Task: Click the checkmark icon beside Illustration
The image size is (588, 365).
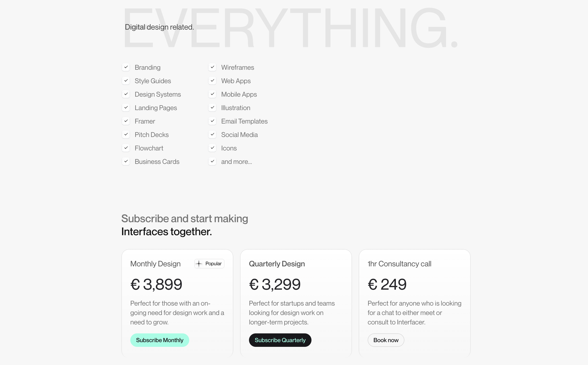Action: coord(212,107)
